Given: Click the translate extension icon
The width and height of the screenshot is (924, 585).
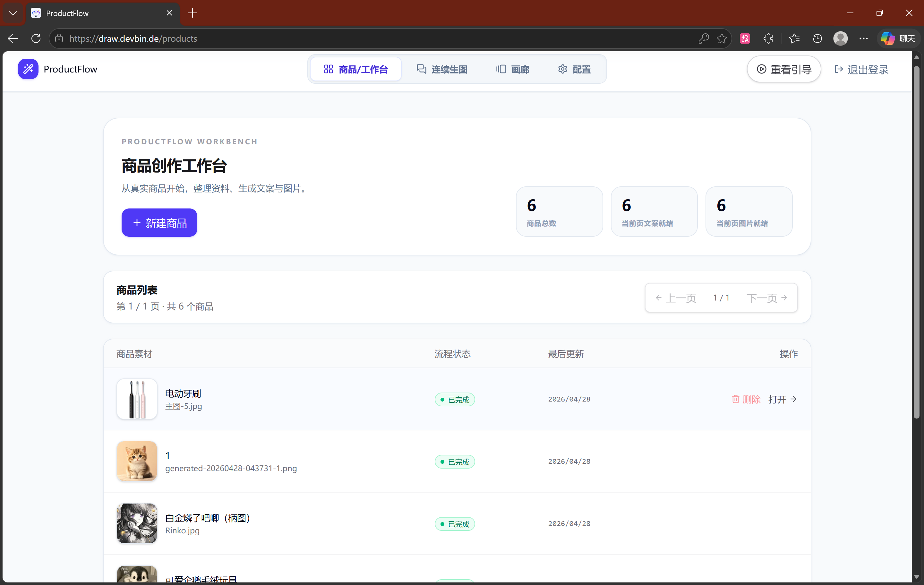Looking at the screenshot, I should click(745, 38).
